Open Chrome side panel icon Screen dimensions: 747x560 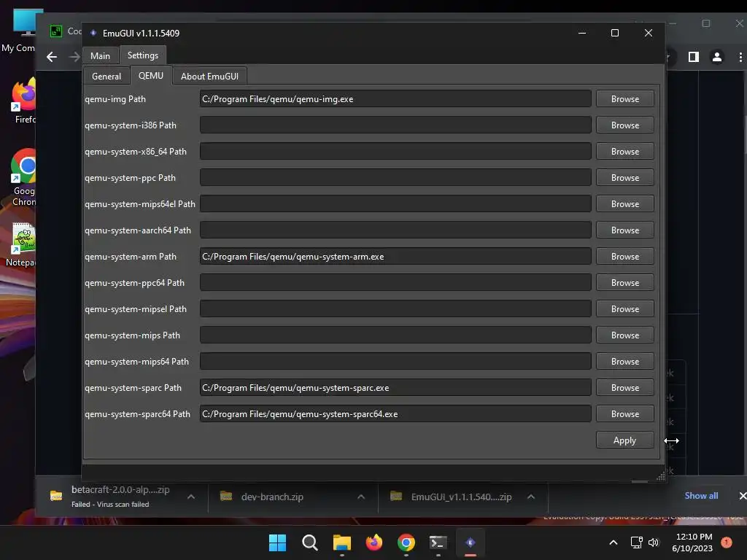pos(694,57)
